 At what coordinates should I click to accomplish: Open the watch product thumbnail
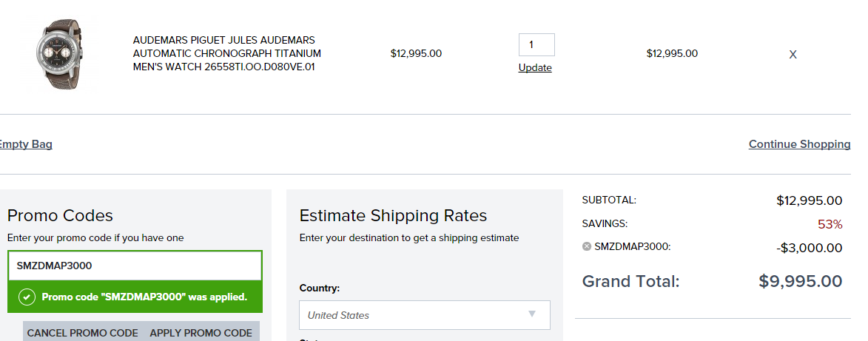tap(58, 55)
